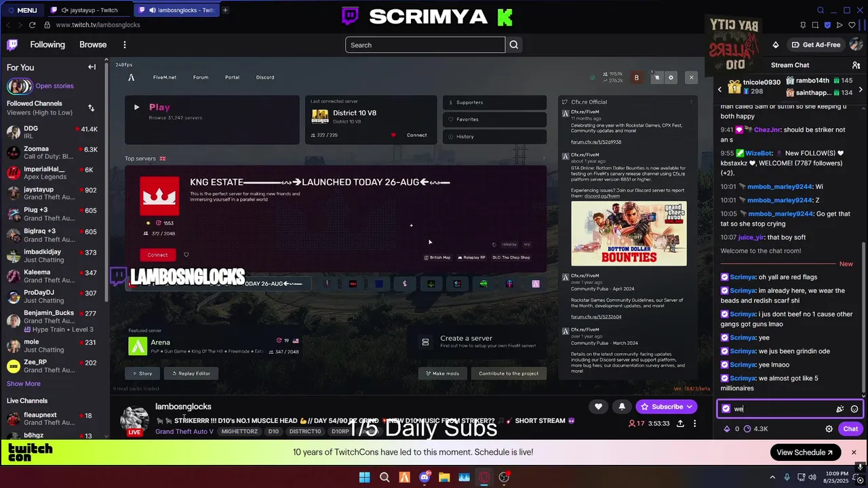The image size is (868, 488).
Task: Select the DISTRICT10 stream tag
Action: [x=305, y=432]
